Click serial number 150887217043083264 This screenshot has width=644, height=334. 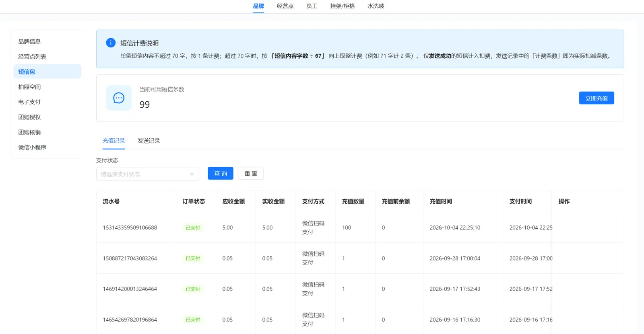click(130, 258)
